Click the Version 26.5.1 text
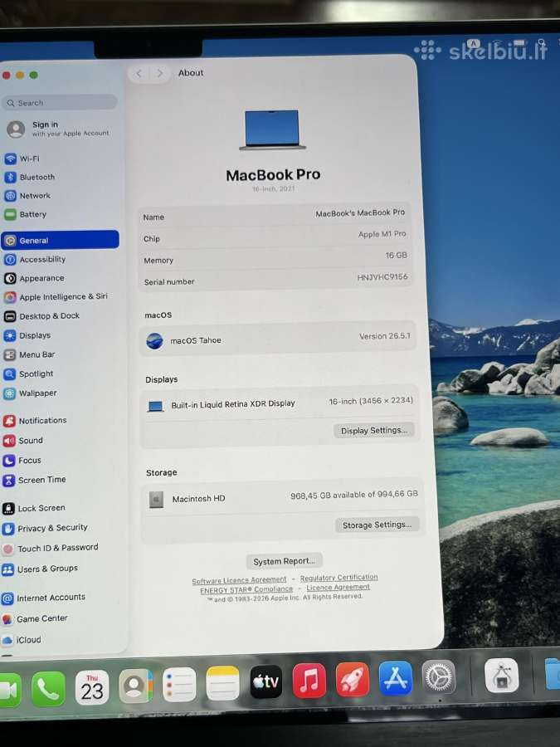Screen dimensions: 560x747 [x=385, y=336]
